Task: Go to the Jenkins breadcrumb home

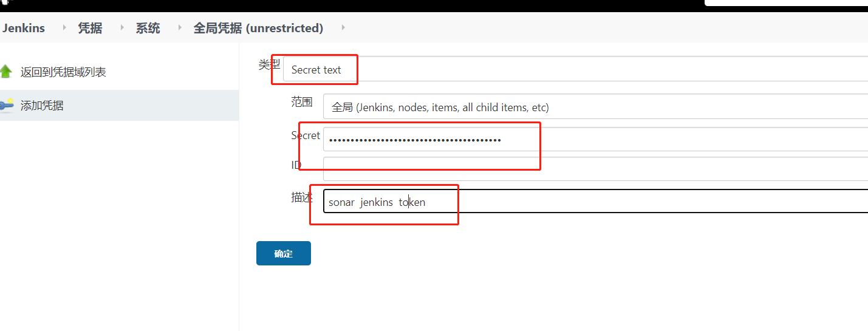Action: pos(24,28)
